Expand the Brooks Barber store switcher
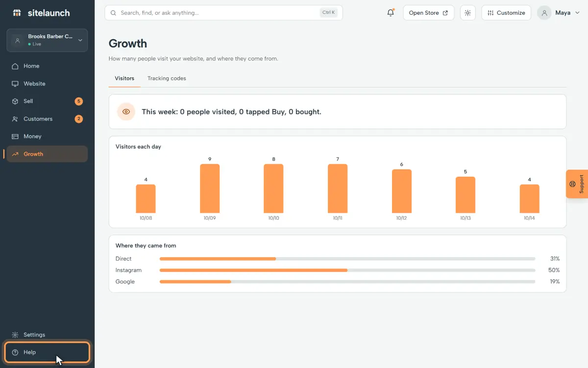Image resolution: width=588 pixels, height=368 pixels. pyautogui.click(x=47, y=40)
